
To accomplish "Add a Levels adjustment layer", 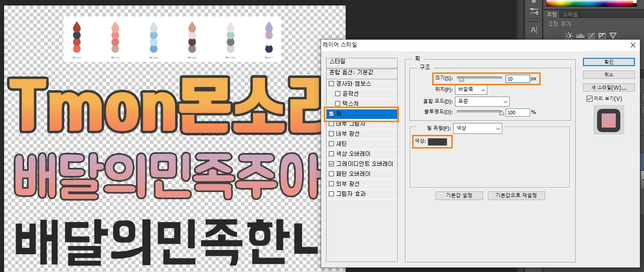I will point(580,36).
